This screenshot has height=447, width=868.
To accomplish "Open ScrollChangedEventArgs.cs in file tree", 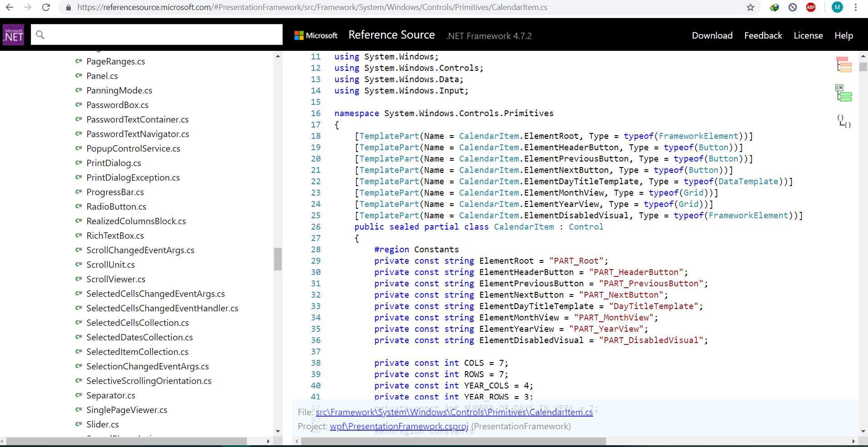I will tap(140, 250).
